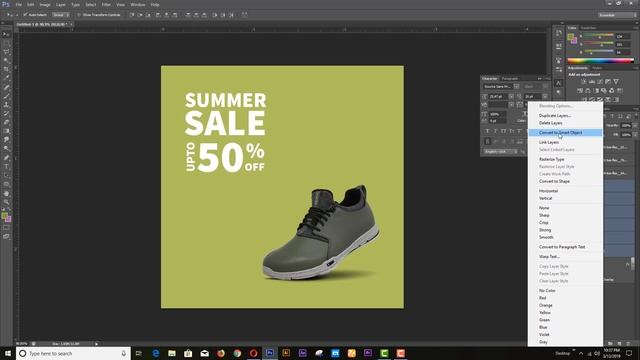Toggle the Auto-Select checkbox
The image size is (640, 360).
point(25,15)
